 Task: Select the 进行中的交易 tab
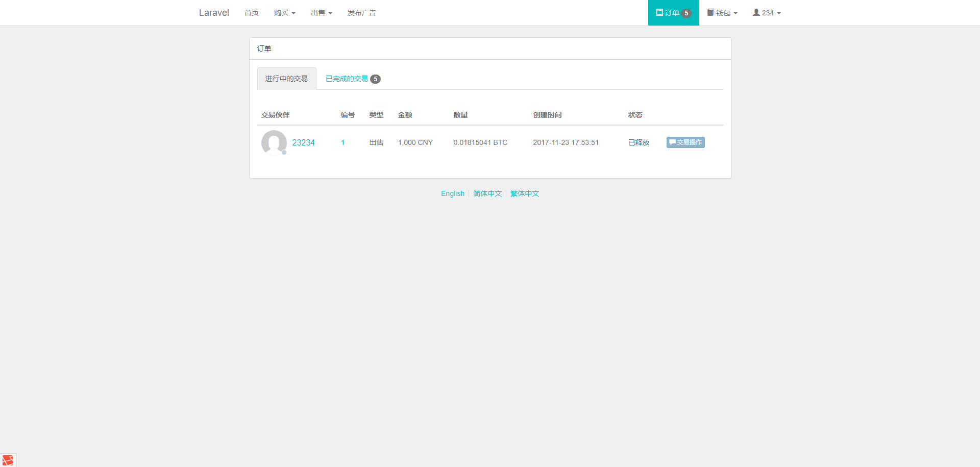[286, 79]
